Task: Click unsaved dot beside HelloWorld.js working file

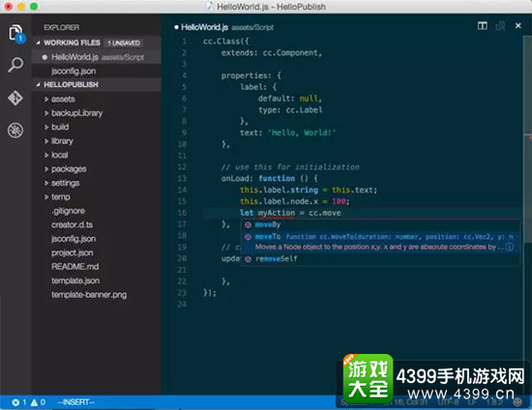Action: (x=44, y=57)
